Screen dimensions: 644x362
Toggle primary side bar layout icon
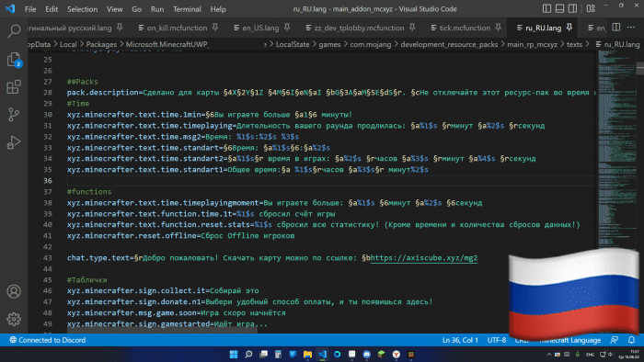tap(546, 8)
